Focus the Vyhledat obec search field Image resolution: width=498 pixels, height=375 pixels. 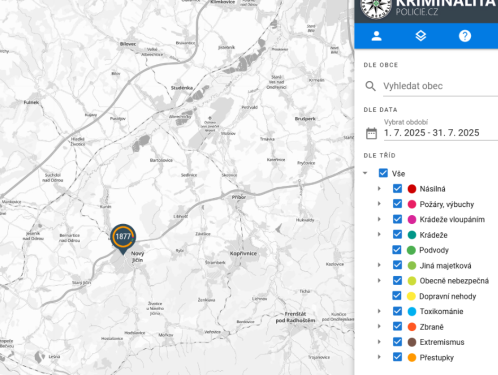pos(440,86)
